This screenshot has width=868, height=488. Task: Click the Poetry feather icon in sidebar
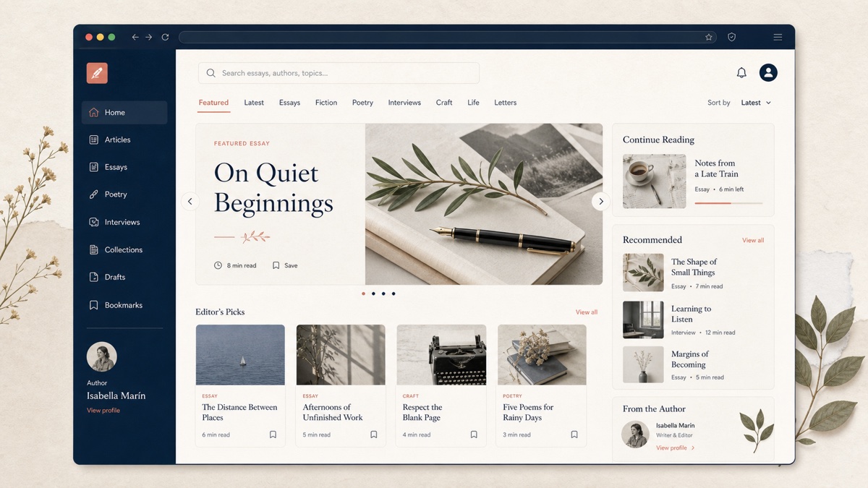coord(93,194)
